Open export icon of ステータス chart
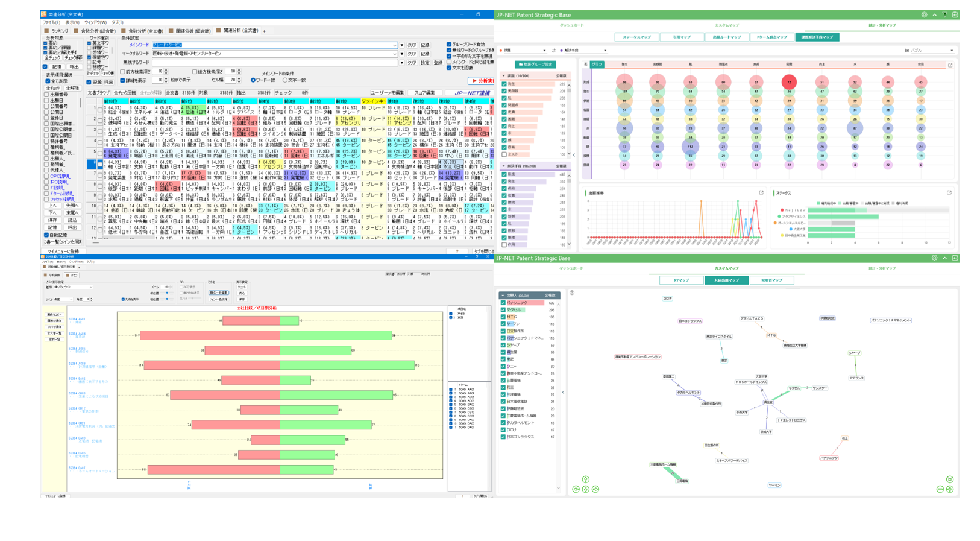Viewport: 980px width, 541px height. click(x=949, y=193)
